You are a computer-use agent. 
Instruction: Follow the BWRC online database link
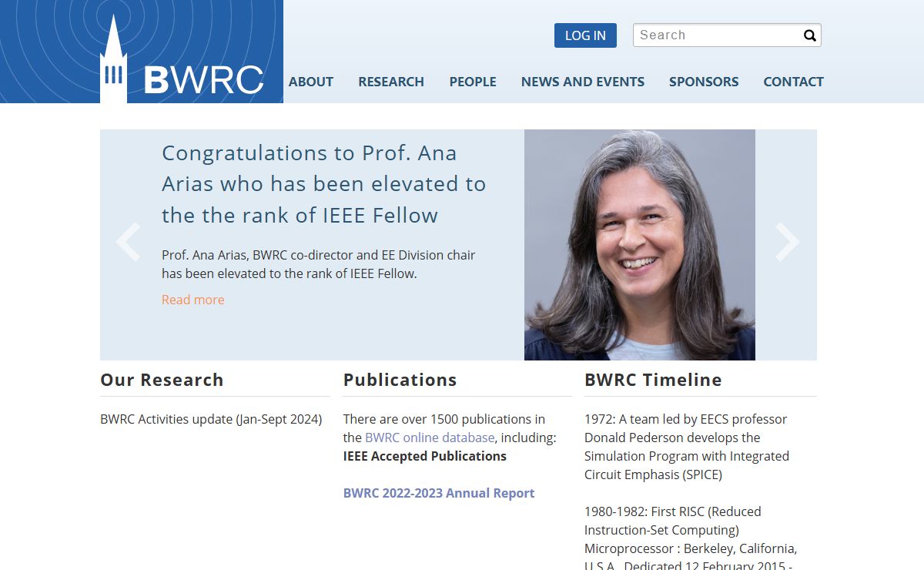click(430, 438)
